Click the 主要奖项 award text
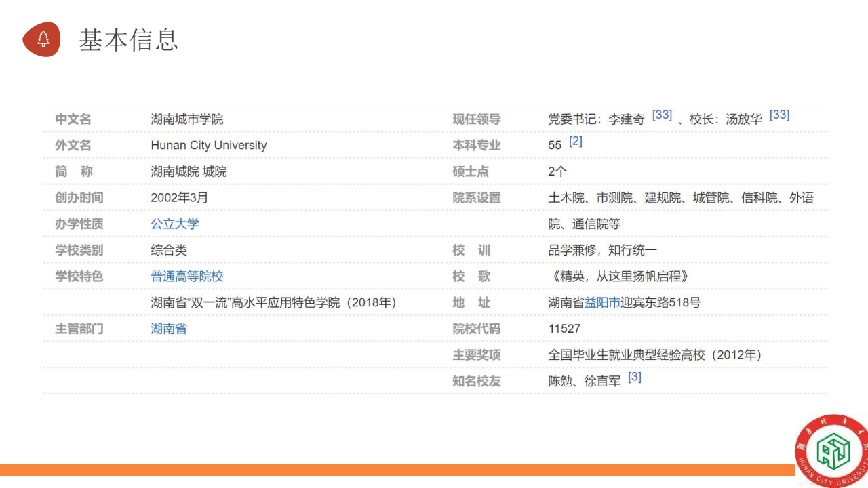The width and height of the screenshot is (868, 488). pyautogui.click(x=655, y=355)
